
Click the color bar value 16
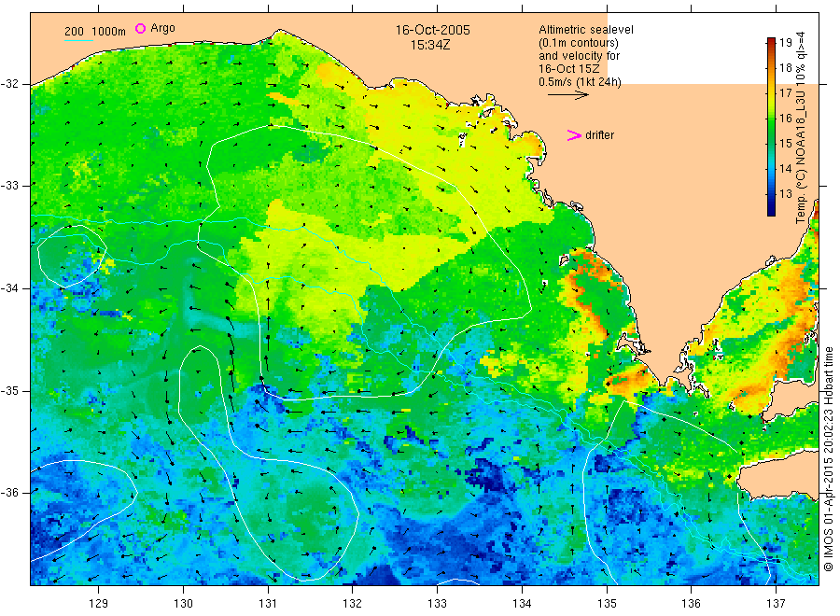pyautogui.click(x=785, y=118)
